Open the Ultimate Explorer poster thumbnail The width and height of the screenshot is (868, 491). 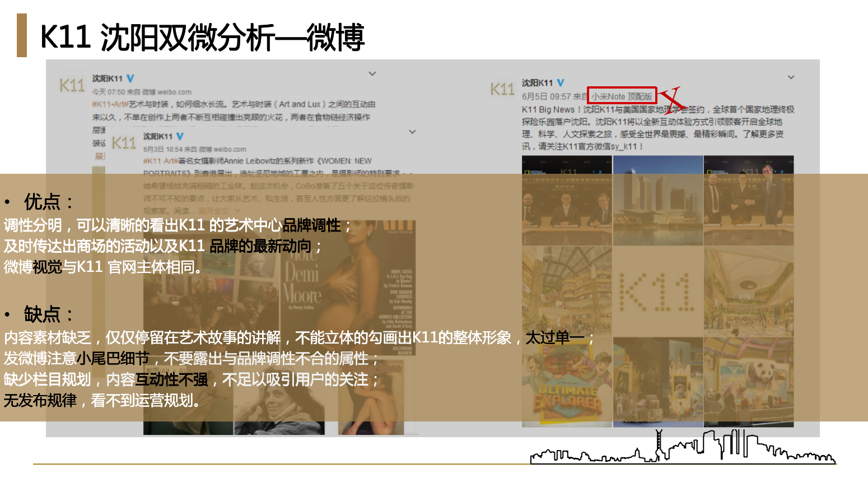(567, 382)
